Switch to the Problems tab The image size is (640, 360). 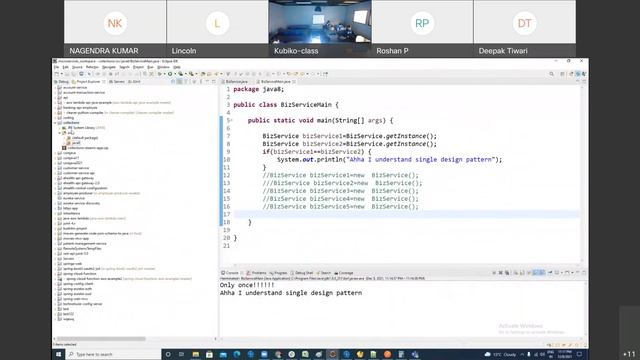click(257, 273)
